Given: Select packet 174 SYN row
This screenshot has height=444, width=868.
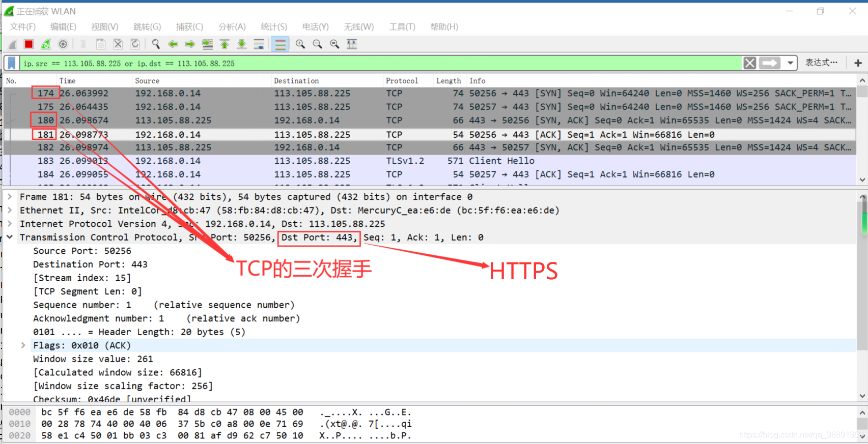Looking at the screenshot, I should 430,94.
